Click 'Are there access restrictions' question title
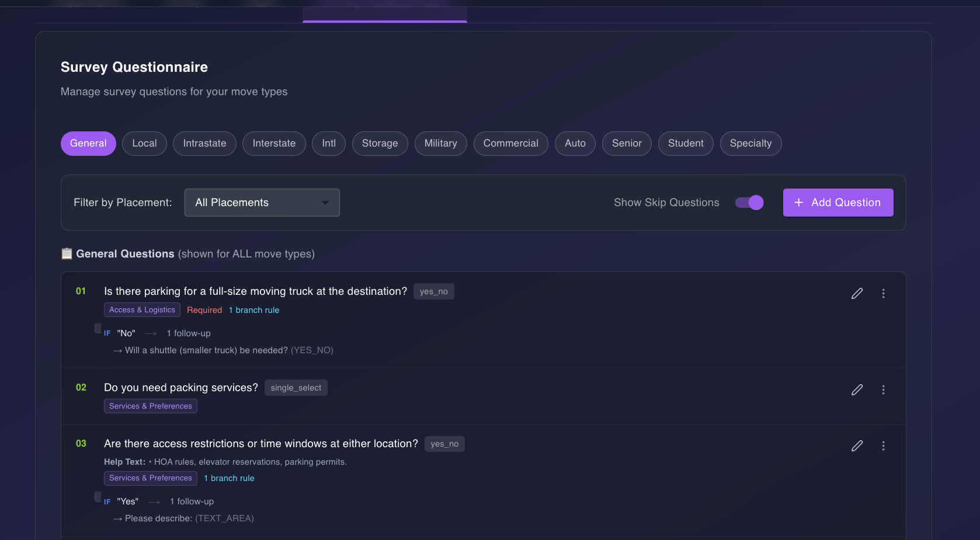Viewport: 980px width, 540px height. point(261,444)
